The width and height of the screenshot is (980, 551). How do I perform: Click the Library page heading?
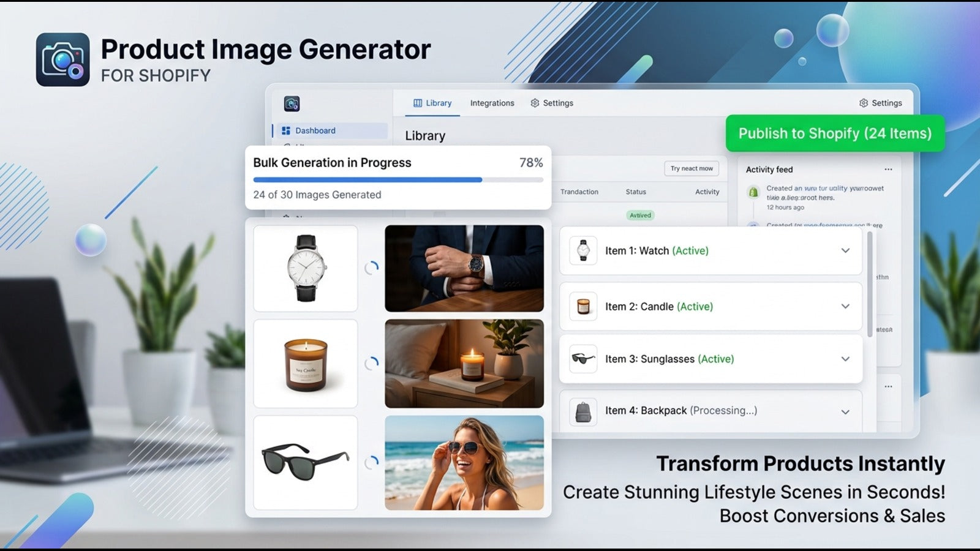(425, 136)
